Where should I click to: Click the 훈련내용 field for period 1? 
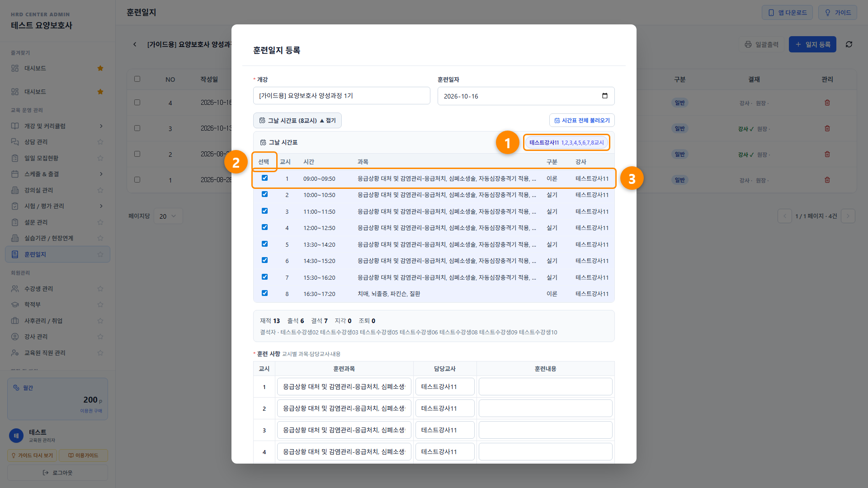pos(546,387)
